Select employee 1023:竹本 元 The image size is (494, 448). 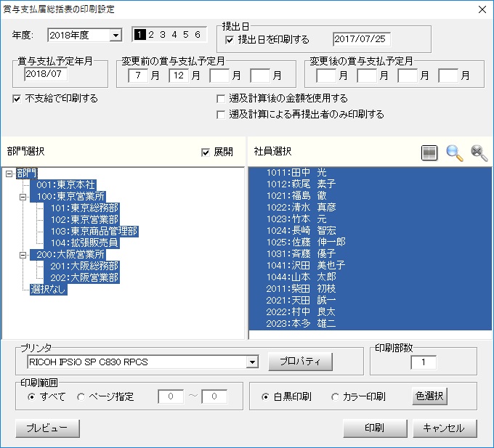pyautogui.click(x=370, y=219)
